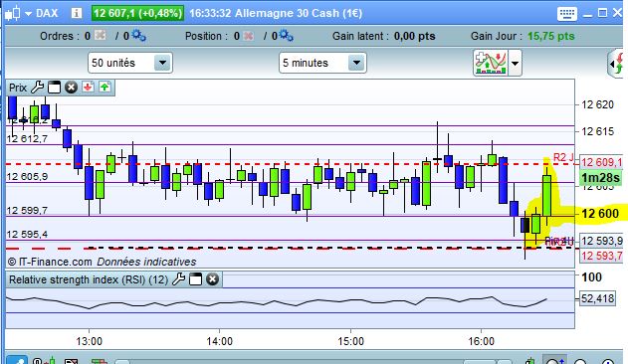
Task: Open the indicators chart icon button
Action: (x=491, y=63)
